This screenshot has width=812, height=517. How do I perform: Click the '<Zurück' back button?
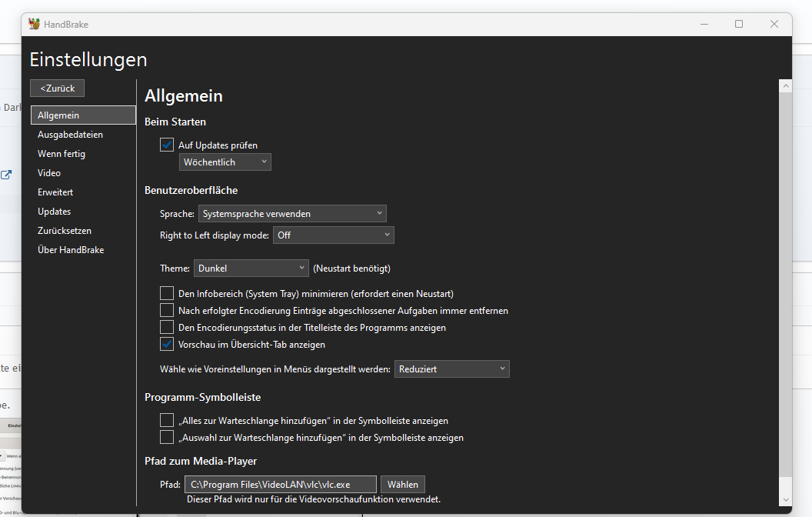(58, 88)
